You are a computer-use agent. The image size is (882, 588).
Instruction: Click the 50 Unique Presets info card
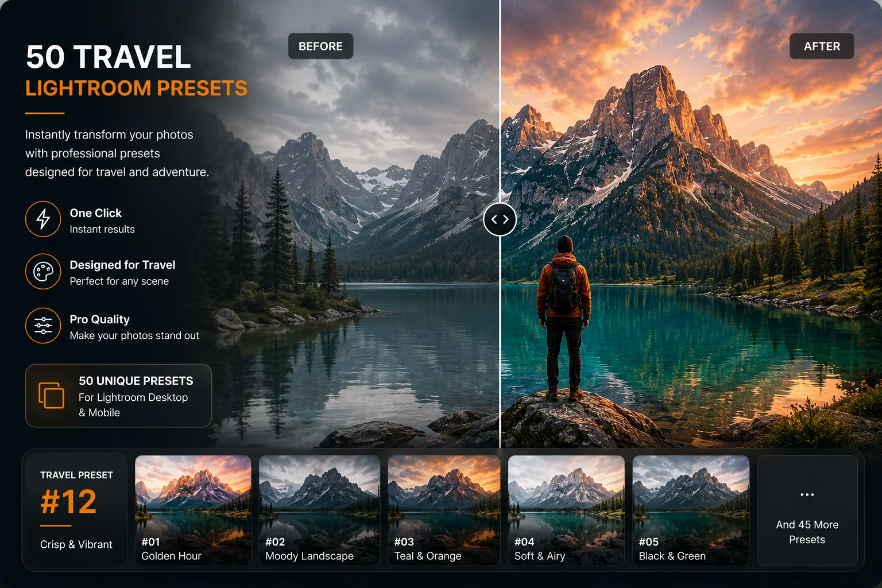(119, 396)
